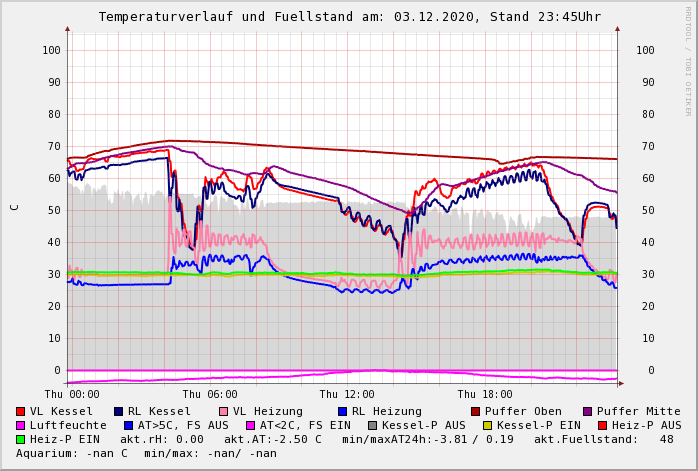The image size is (698, 471).
Task: Click the Thu 00:00 time axis label
Action: [72, 395]
